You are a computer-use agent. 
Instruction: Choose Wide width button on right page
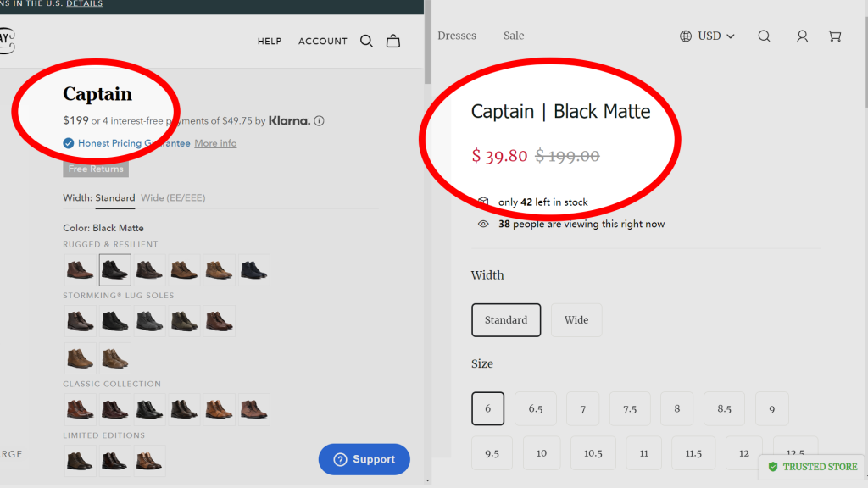[576, 319]
